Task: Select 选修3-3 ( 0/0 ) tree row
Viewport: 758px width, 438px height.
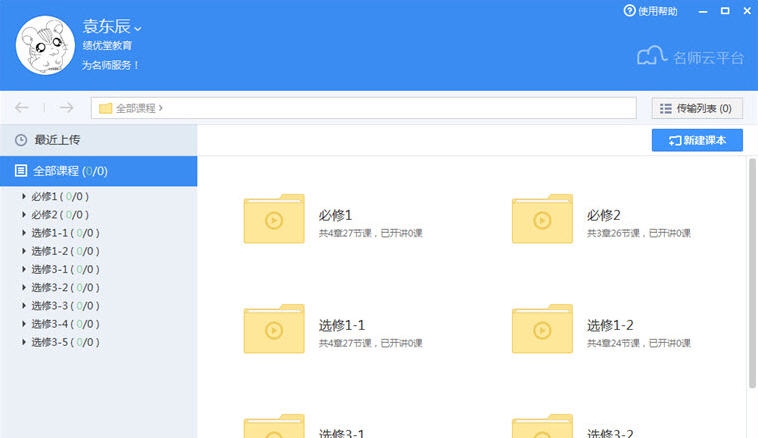Action: 66,306
